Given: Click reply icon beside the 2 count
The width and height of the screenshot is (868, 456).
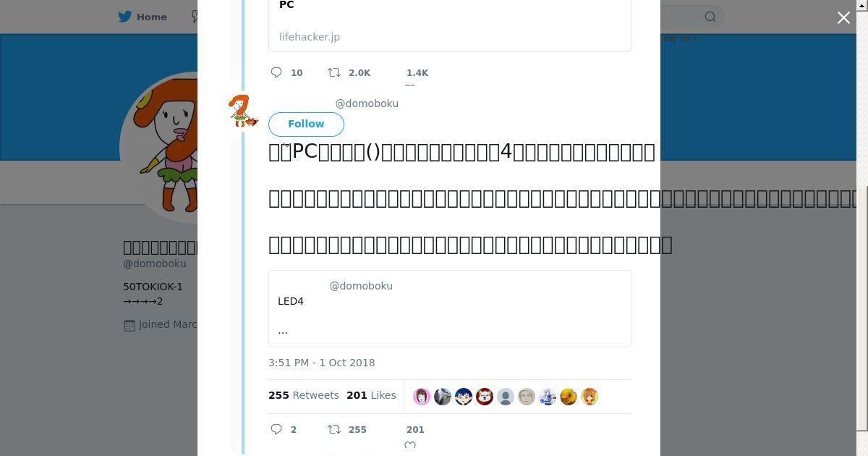Looking at the screenshot, I should click(276, 429).
